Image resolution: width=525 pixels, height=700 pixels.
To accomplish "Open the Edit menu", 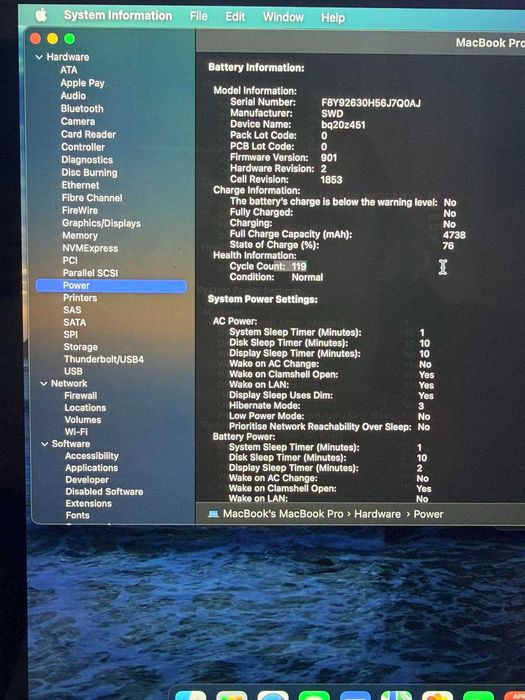I will click(235, 17).
